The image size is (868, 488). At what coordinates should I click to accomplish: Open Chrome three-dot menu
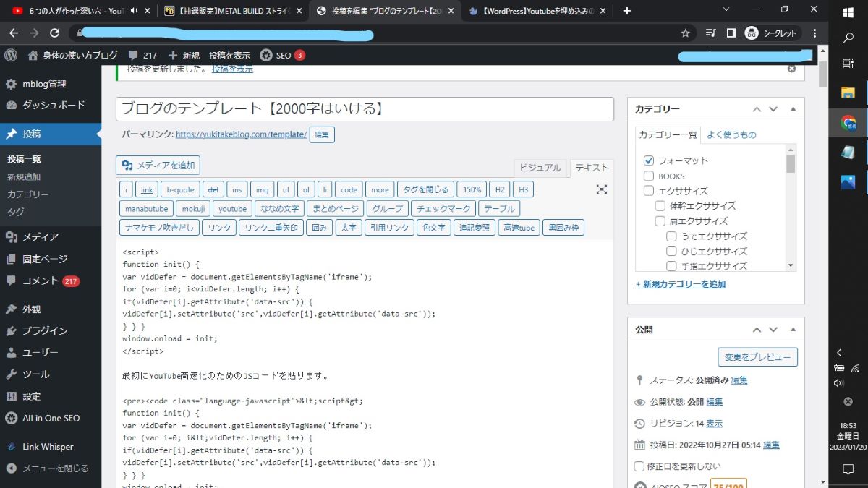[x=815, y=33]
